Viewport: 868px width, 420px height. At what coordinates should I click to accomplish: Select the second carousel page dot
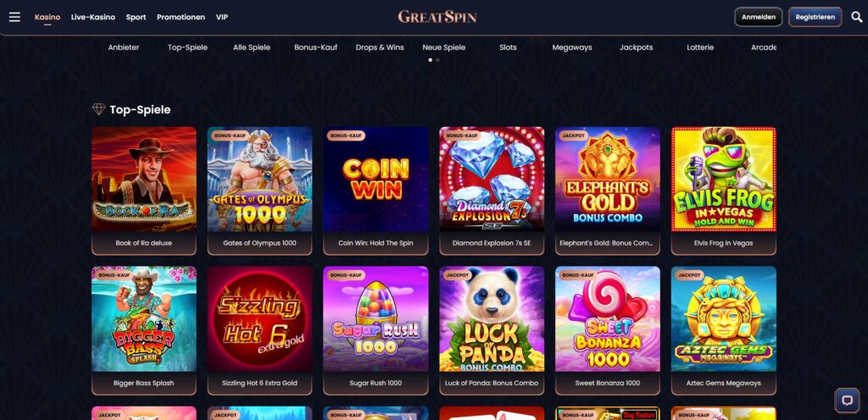point(438,59)
